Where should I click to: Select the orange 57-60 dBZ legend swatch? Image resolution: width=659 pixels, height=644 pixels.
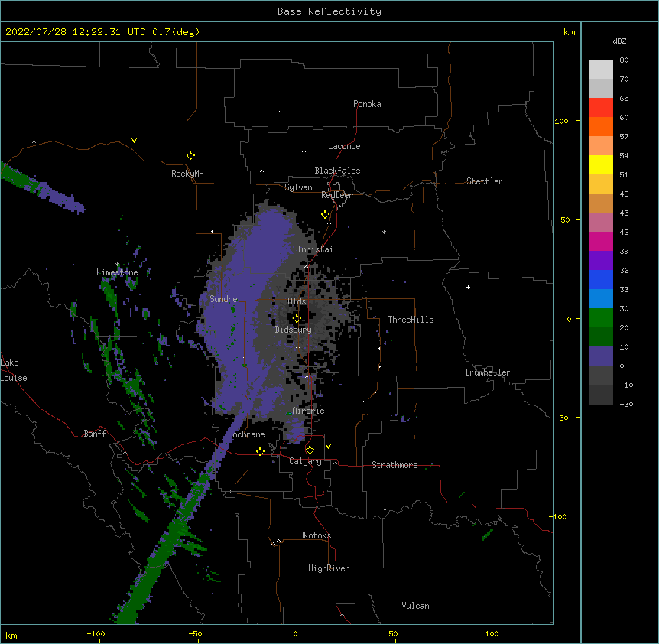click(x=601, y=126)
